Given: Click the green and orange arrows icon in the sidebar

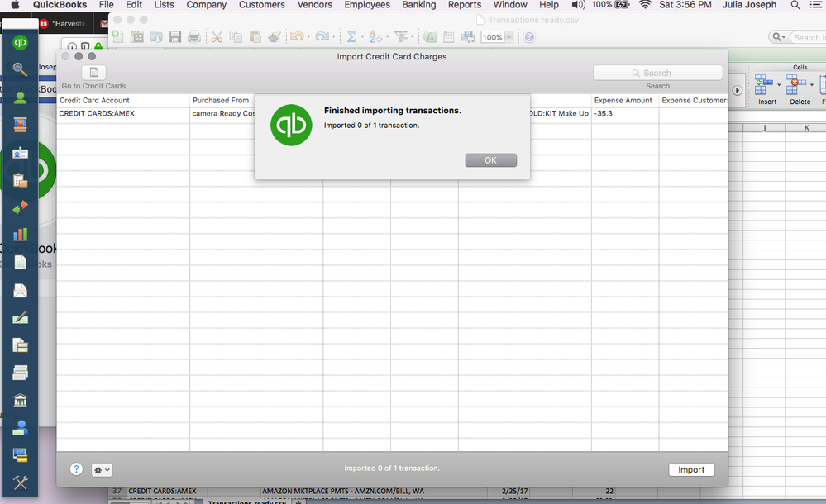Looking at the screenshot, I should pos(20,207).
